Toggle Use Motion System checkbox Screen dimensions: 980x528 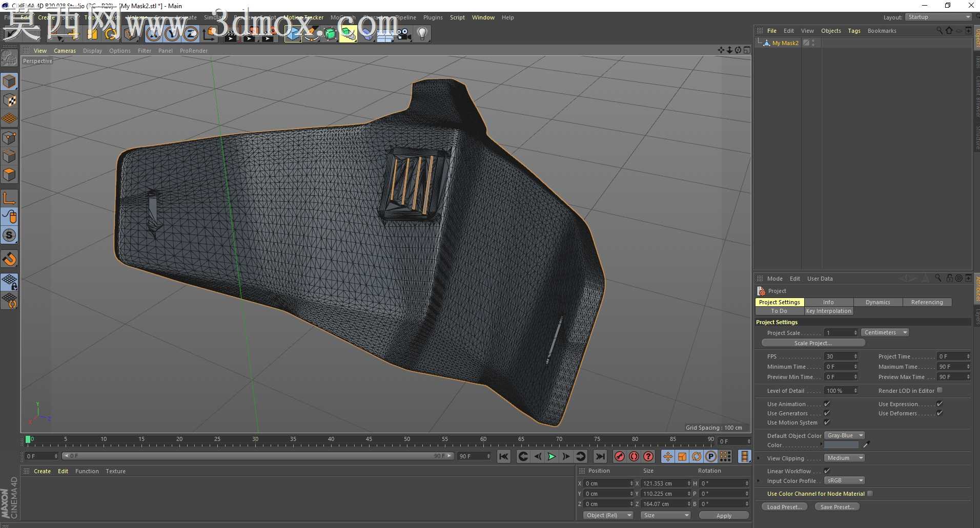click(x=827, y=423)
